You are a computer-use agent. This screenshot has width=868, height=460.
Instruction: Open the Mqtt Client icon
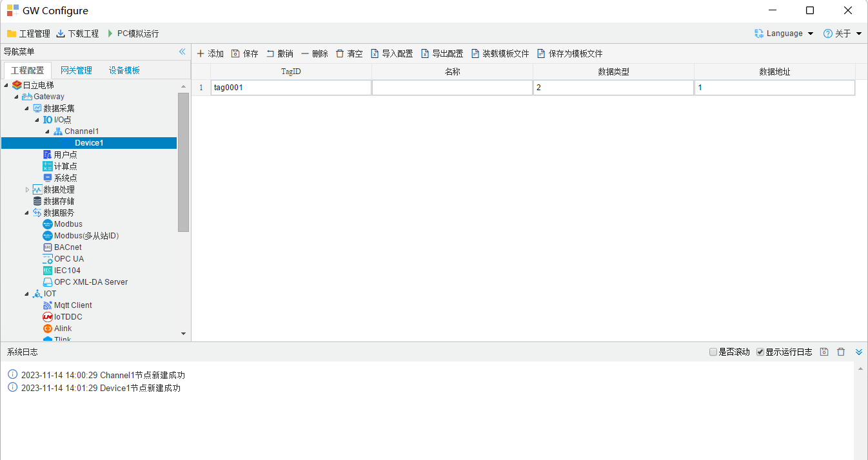[48, 305]
